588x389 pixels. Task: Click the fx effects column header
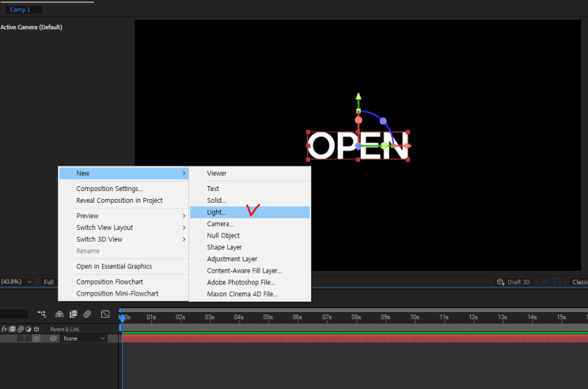coord(4,329)
